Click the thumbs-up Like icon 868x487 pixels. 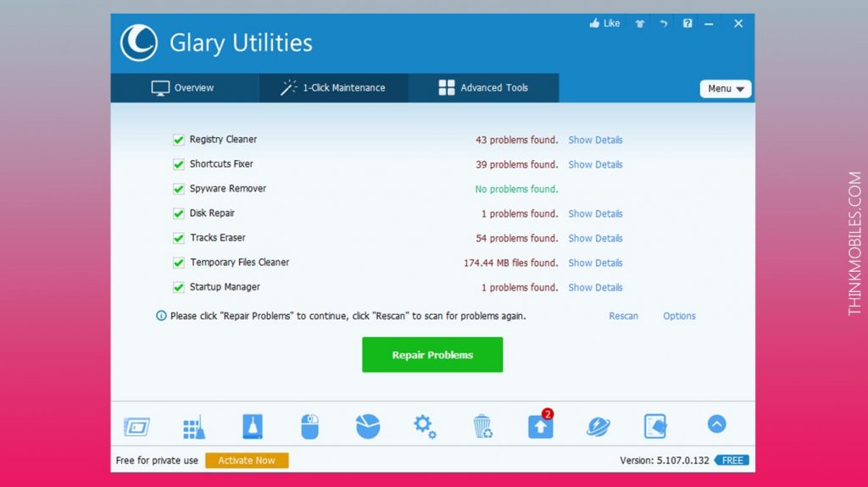pyautogui.click(x=594, y=23)
